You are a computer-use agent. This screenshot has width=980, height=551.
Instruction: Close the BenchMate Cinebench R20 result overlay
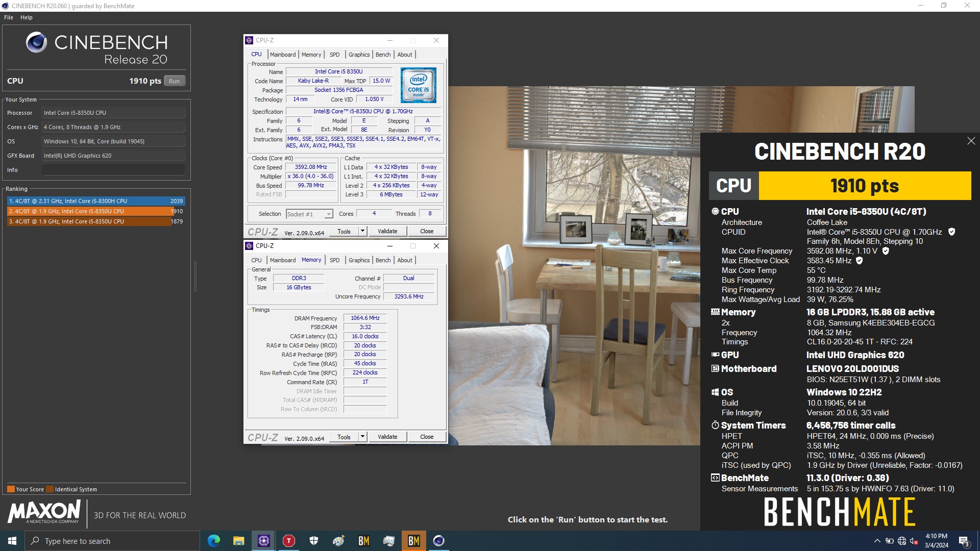pos(971,141)
